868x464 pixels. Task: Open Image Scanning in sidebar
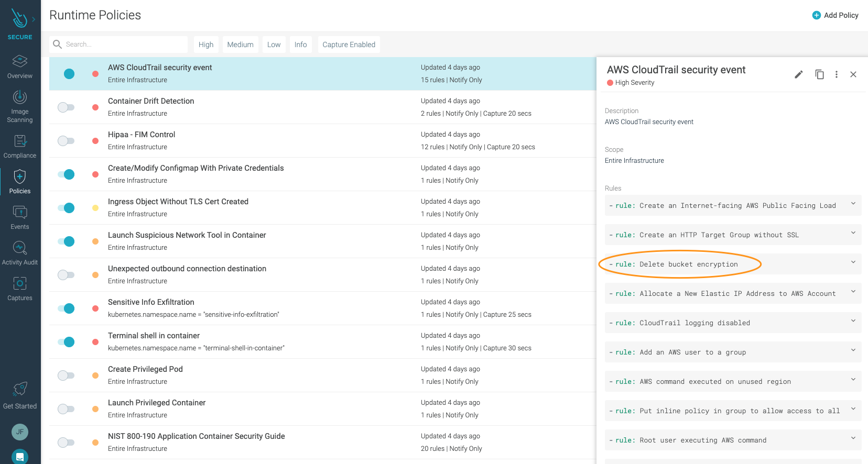point(20,107)
